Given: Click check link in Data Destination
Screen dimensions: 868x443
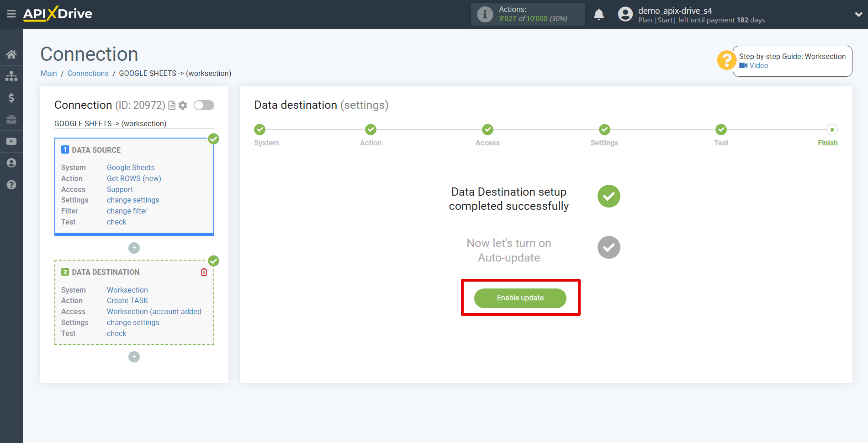Looking at the screenshot, I should click(x=116, y=333).
